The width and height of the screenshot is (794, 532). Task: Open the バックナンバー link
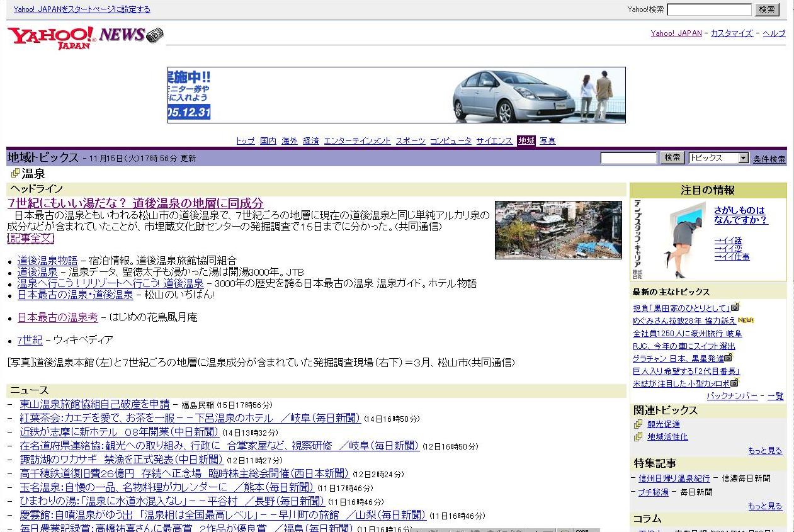[x=732, y=396]
